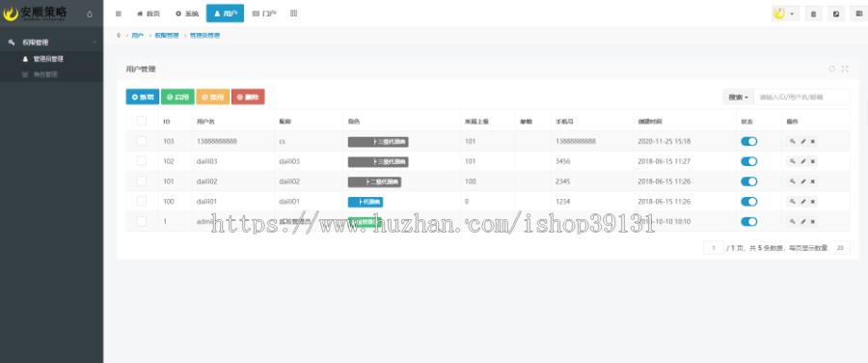Screen dimensions: 868x363
Task: Click the blue 新增 button
Action: (x=143, y=97)
